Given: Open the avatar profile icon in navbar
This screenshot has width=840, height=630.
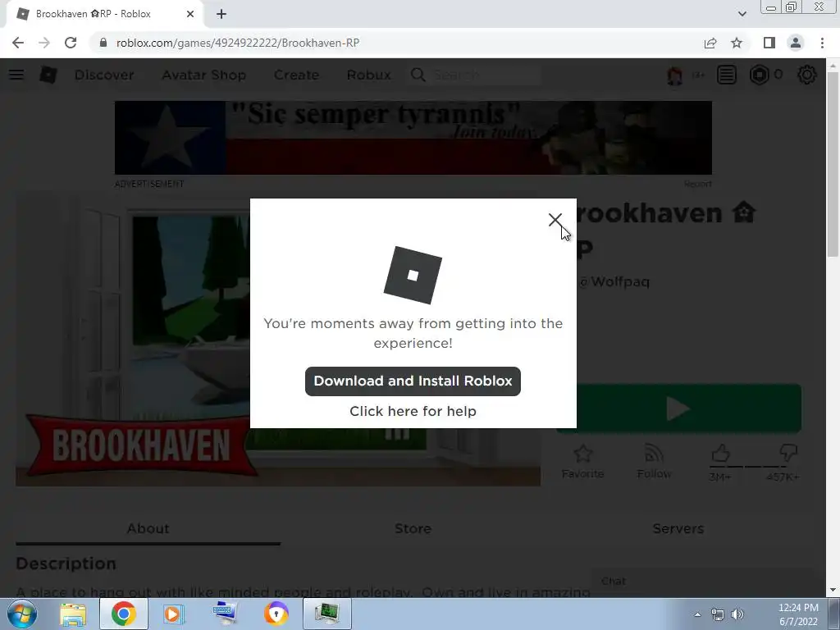Looking at the screenshot, I should [674, 75].
